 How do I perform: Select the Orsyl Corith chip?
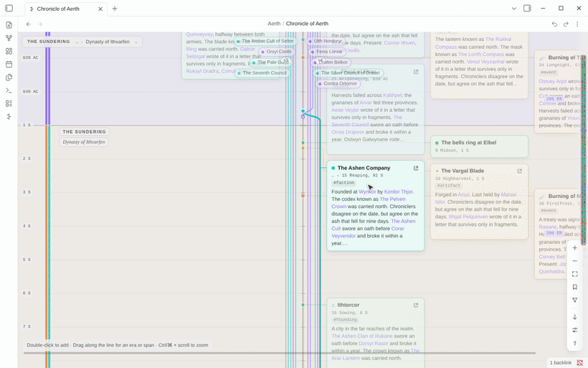(x=276, y=52)
